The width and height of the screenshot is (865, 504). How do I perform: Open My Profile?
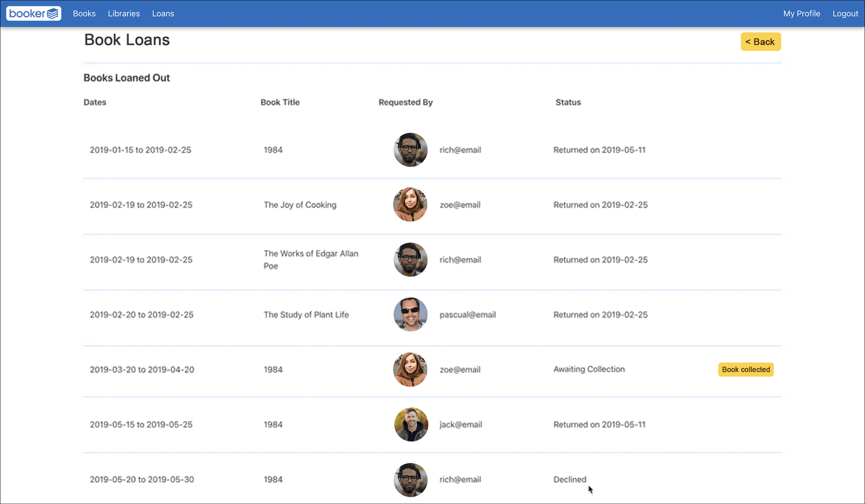tap(802, 14)
